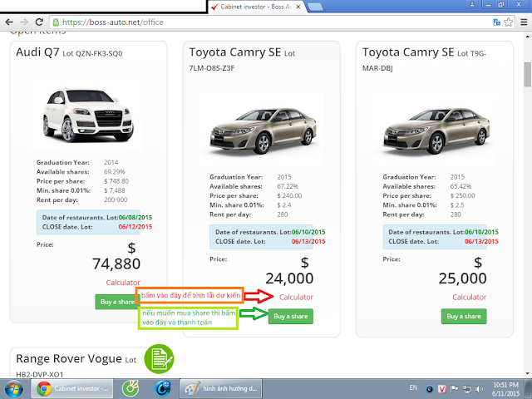The image size is (532, 399).
Task: Click price per share value $ 250.00
Action: click(463, 196)
